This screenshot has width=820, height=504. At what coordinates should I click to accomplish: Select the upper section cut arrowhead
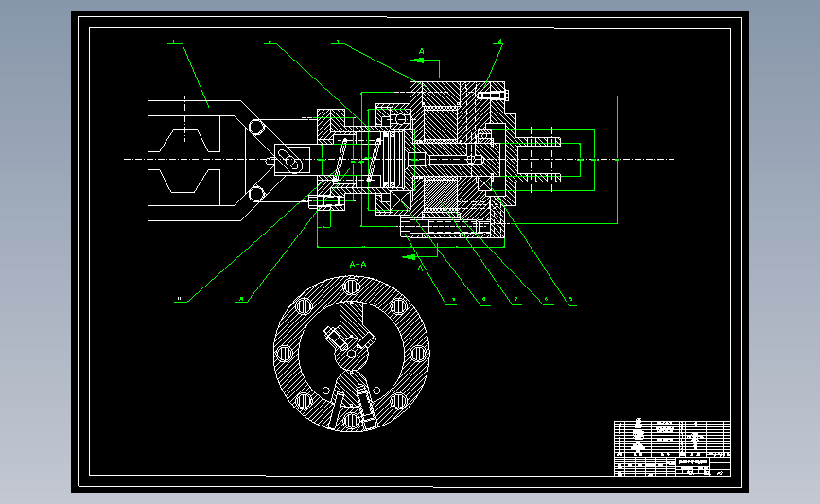[417, 61]
